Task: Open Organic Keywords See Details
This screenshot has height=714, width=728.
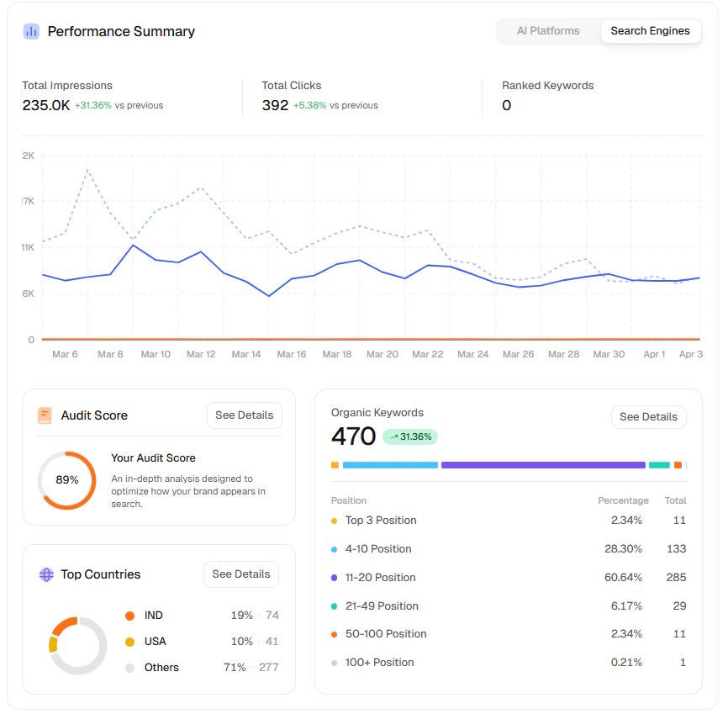Action: coord(648,416)
